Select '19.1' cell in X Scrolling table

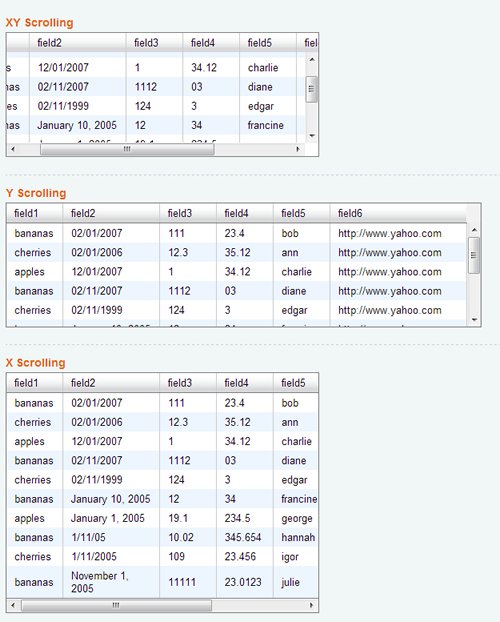(188, 518)
